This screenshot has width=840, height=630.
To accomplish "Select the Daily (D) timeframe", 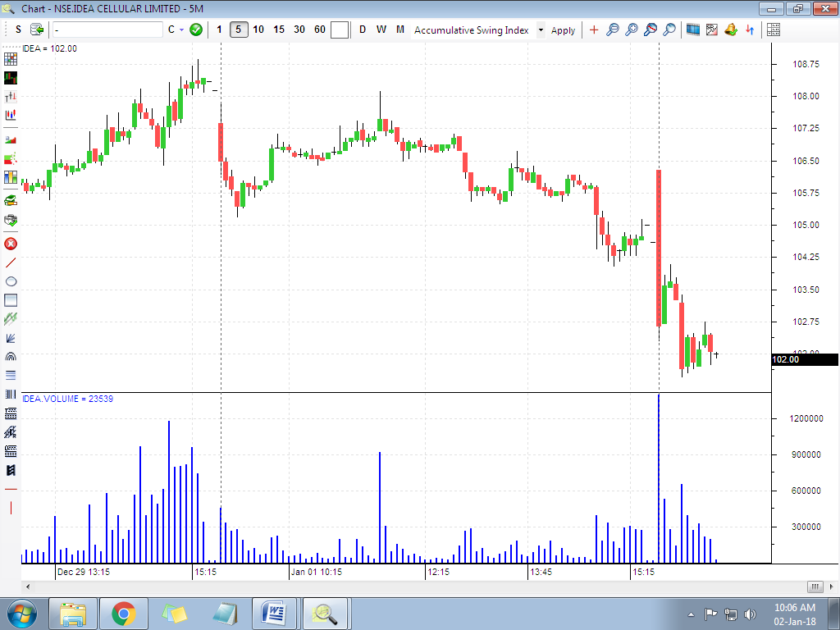I will click(x=363, y=30).
